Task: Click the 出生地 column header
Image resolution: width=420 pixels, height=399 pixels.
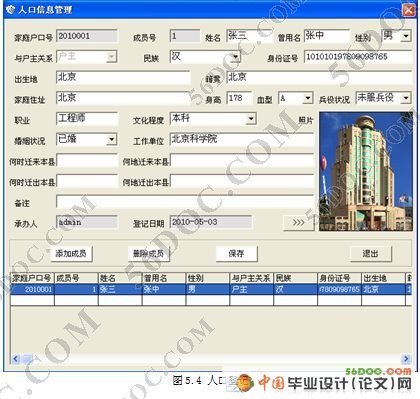Action: (x=383, y=278)
